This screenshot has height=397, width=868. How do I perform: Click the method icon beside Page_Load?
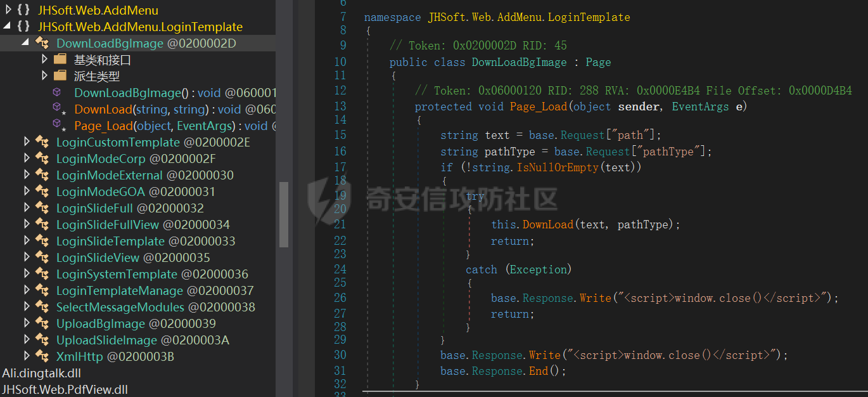[x=59, y=126]
